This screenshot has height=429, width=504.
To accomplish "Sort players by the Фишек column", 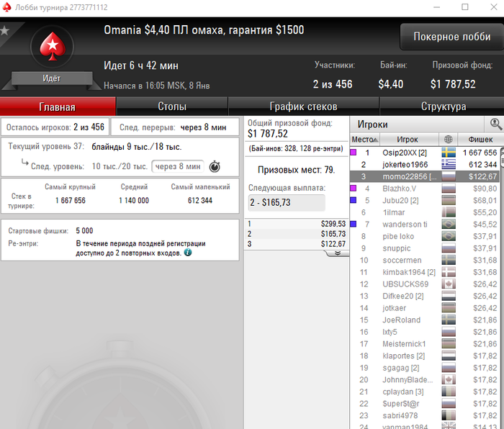I will click(480, 140).
